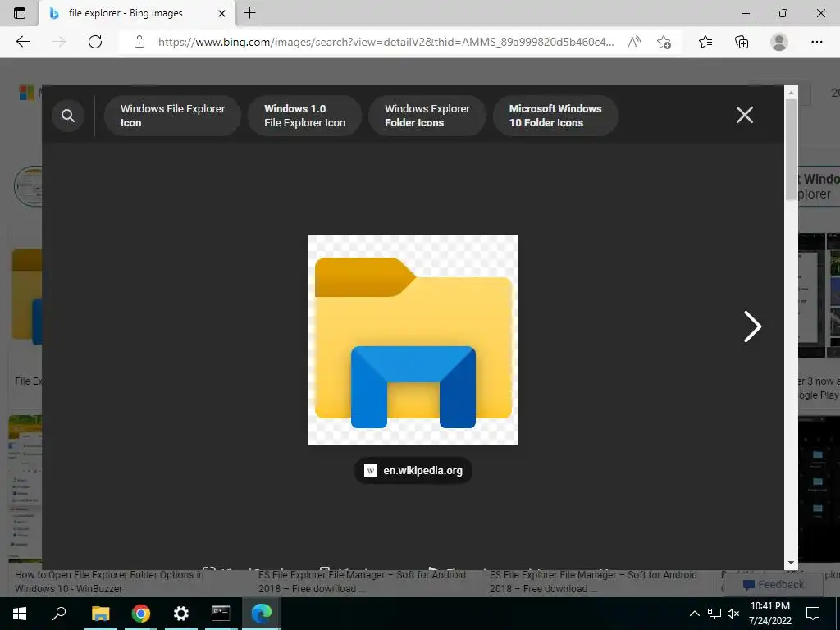The width and height of the screenshot is (840, 630).
Task: Open the Feedback button
Action: [773, 584]
